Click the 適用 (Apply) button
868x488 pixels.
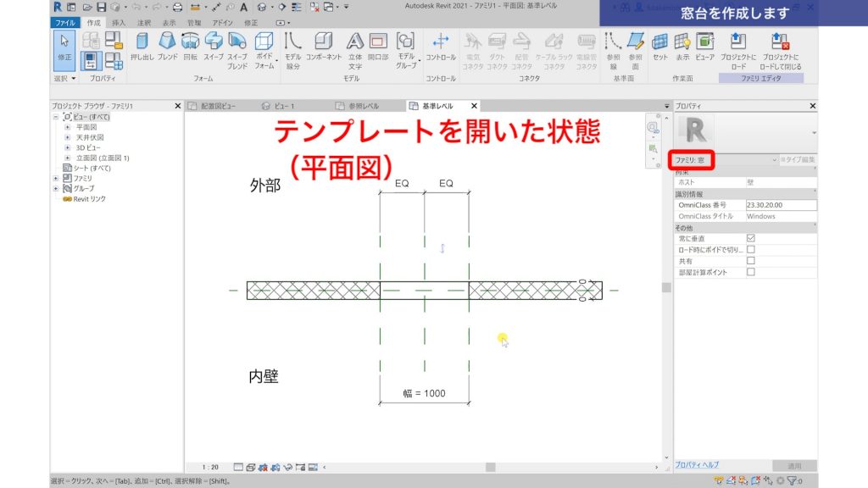click(797, 464)
